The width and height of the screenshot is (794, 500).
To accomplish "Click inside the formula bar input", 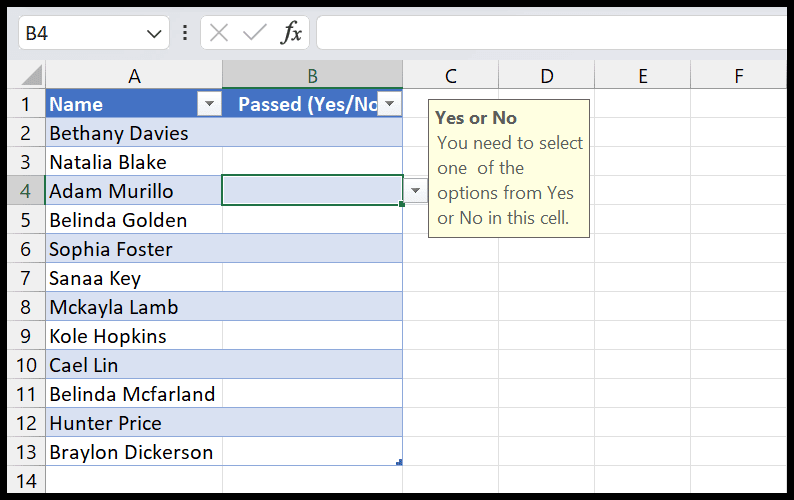I will pyautogui.click(x=550, y=33).
